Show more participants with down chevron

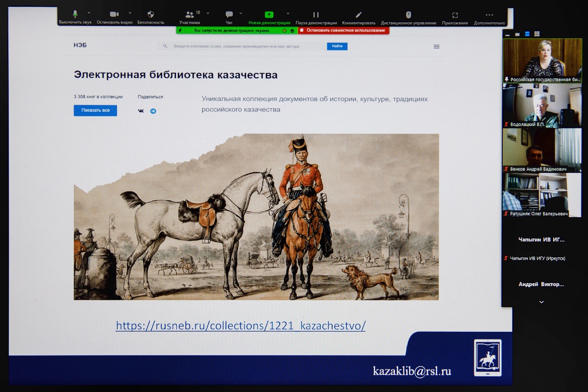pyautogui.click(x=541, y=302)
